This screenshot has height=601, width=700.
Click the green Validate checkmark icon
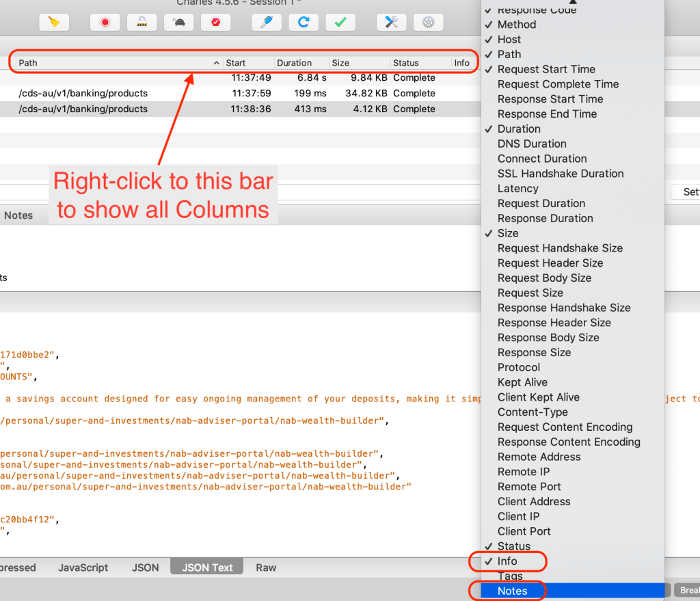pyautogui.click(x=340, y=22)
